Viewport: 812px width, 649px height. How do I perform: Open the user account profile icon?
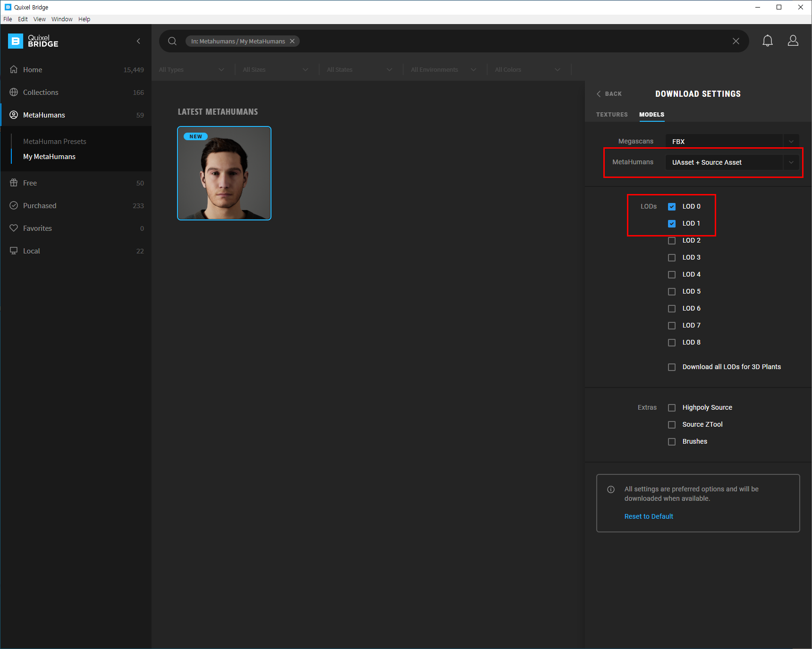[x=793, y=41]
